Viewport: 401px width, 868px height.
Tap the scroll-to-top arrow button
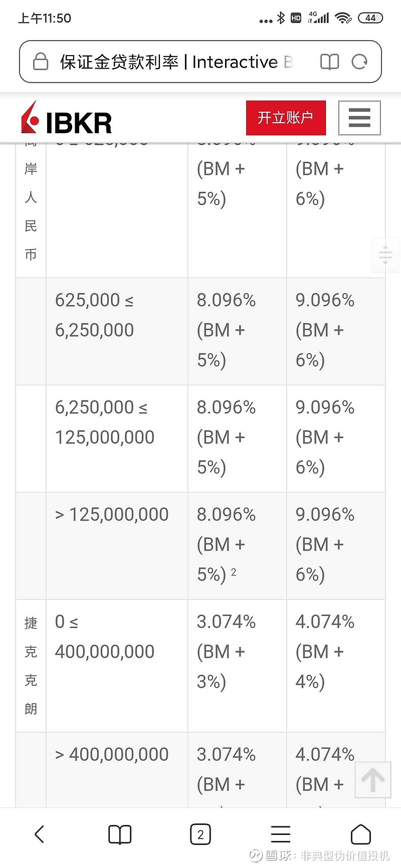[372, 779]
